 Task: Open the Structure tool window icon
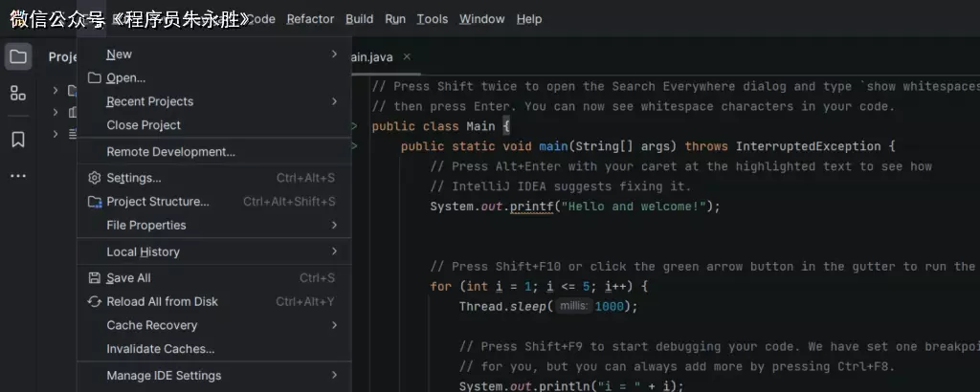18,93
